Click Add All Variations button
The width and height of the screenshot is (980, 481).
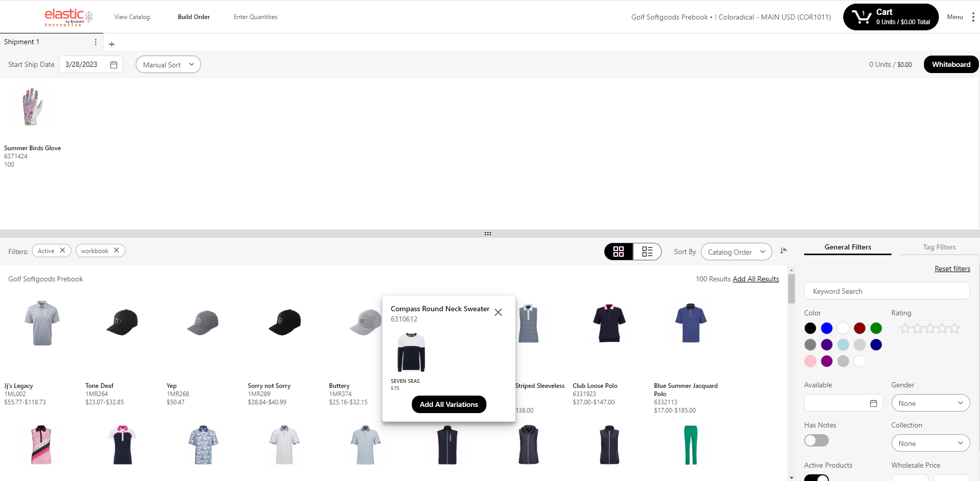448,404
